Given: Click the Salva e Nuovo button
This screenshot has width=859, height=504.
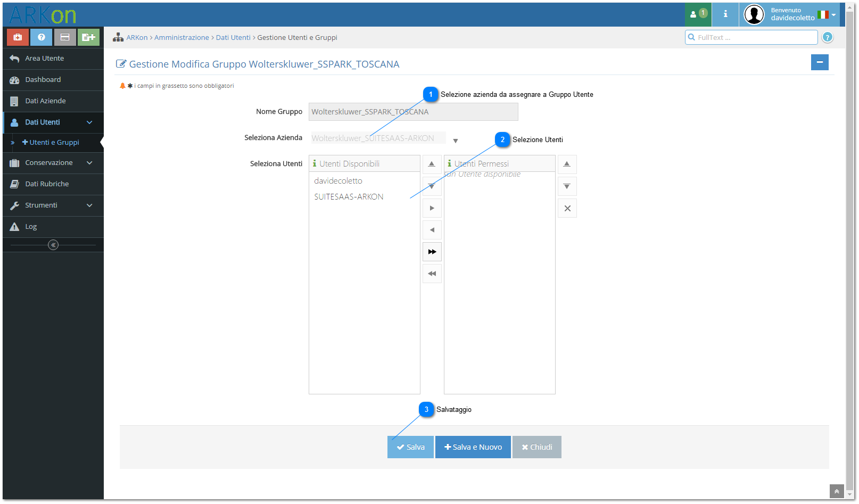Looking at the screenshot, I should click(473, 447).
